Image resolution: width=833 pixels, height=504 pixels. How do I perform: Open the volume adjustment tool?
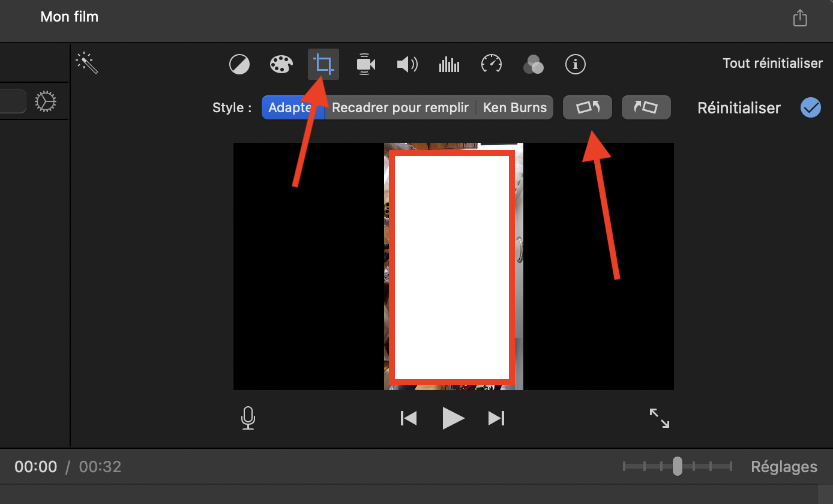407,64
